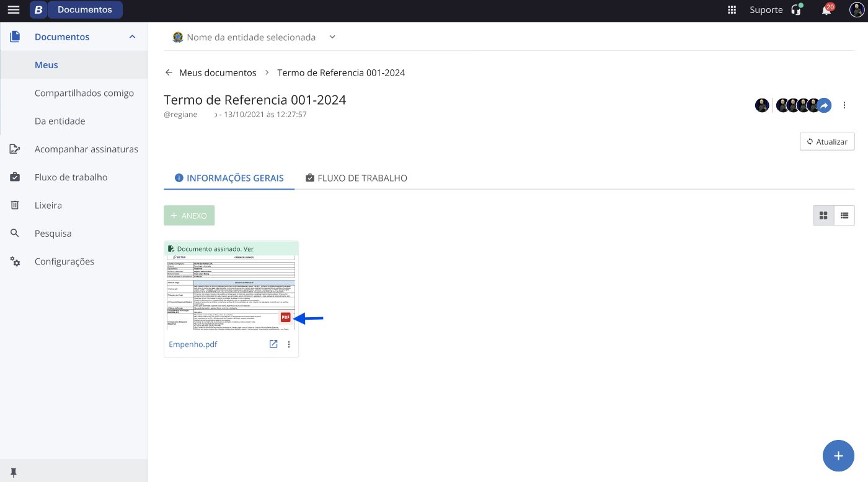
Task: Expand the entity selector dropdown
Action: pyautogui.click(x=332, y=37)
